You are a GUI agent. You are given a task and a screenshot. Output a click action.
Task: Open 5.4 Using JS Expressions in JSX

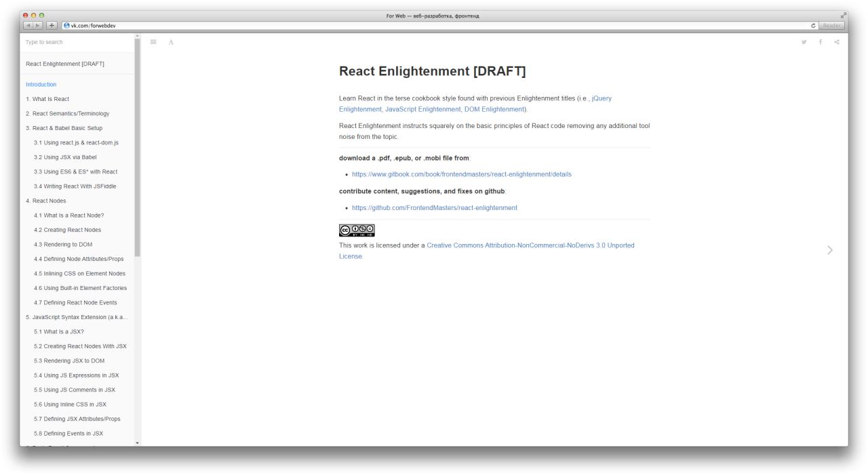coord(76,375)
